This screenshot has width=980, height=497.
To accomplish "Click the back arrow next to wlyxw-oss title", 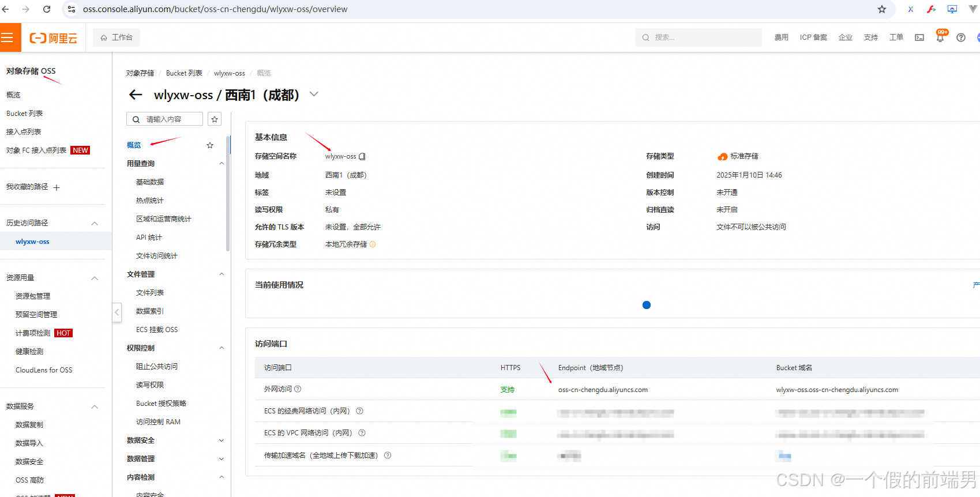I will click(x=136, y=95).
